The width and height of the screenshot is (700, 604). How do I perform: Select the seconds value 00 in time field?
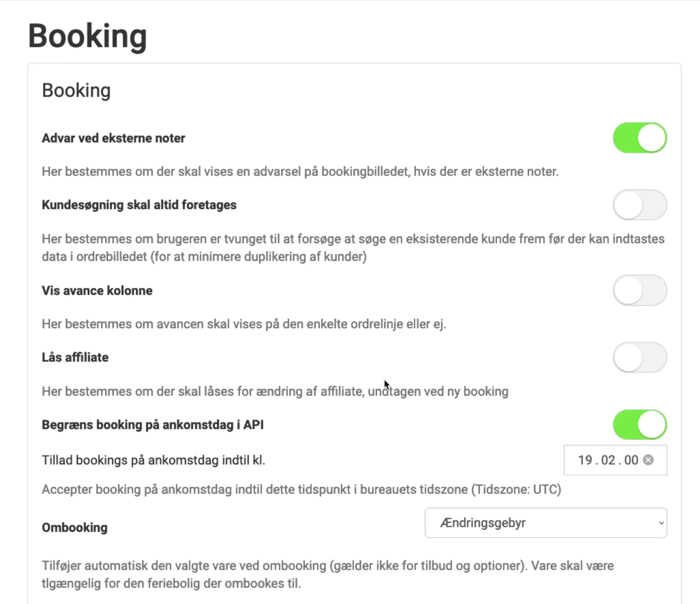631,460
